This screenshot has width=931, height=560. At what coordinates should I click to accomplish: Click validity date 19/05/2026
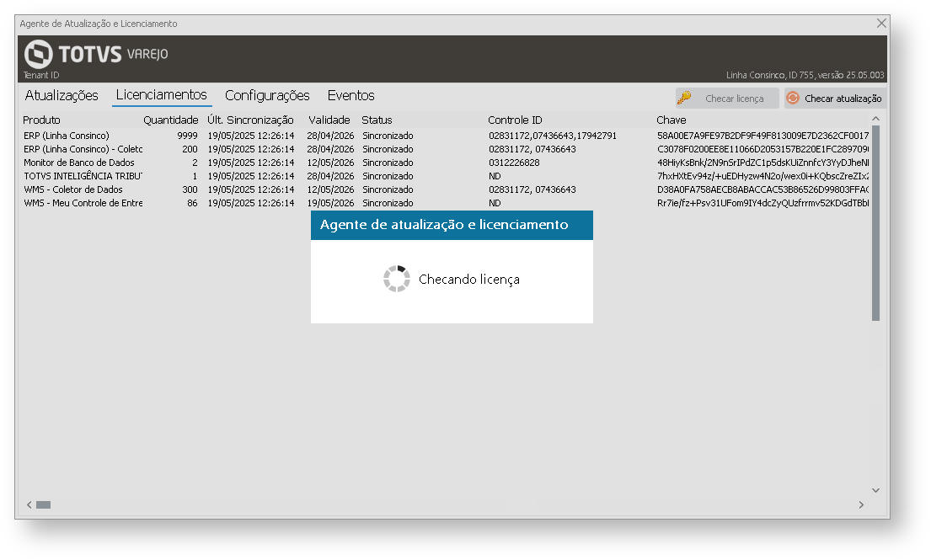tap(330, 203)
